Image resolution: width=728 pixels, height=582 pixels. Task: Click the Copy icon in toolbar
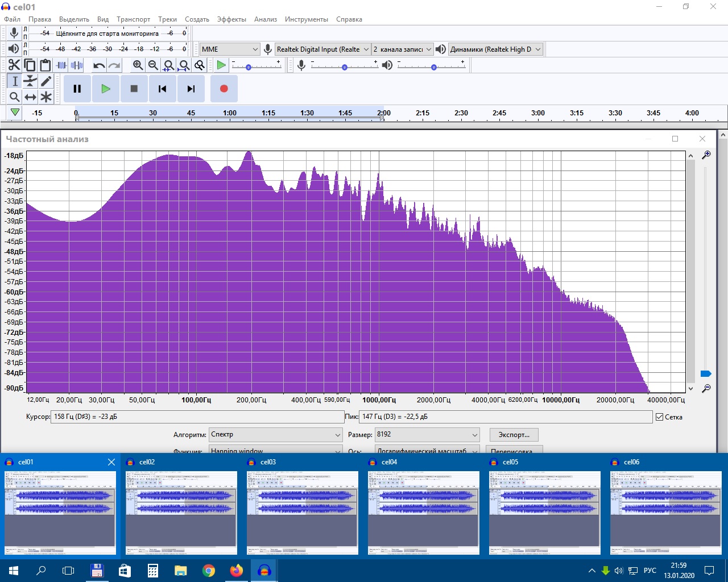tap(30, 65)
